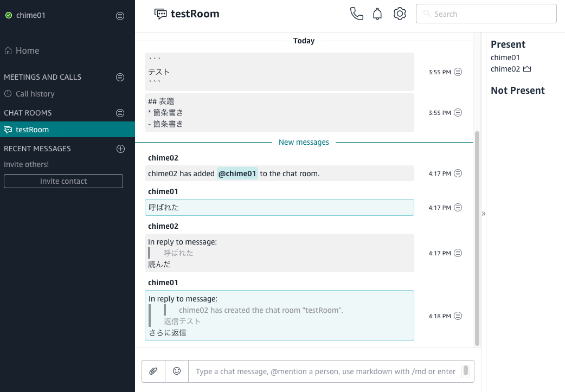Open message menu for the 呼ばれた message
This screenshot has width=565, height=392.
(458, 207)
